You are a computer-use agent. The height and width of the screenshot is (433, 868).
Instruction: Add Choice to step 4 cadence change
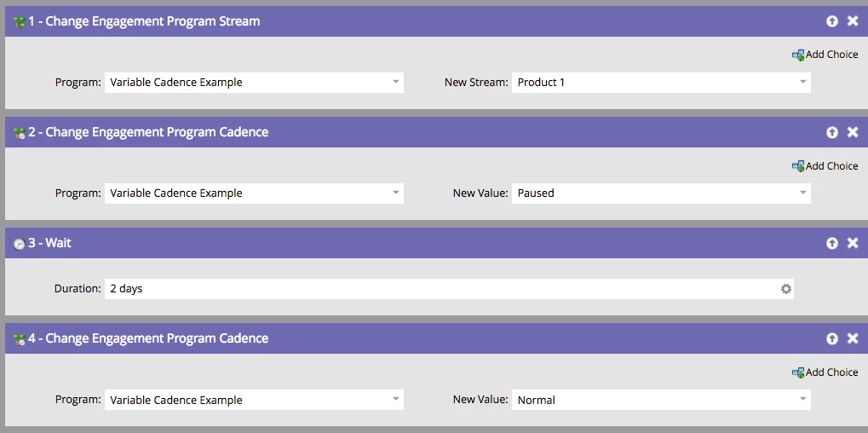pos(825,372)
